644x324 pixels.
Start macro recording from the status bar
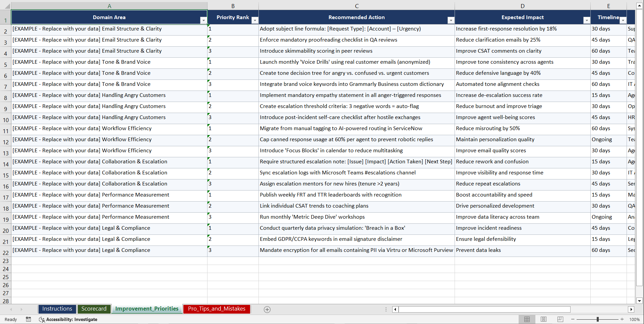click(28, 319)
